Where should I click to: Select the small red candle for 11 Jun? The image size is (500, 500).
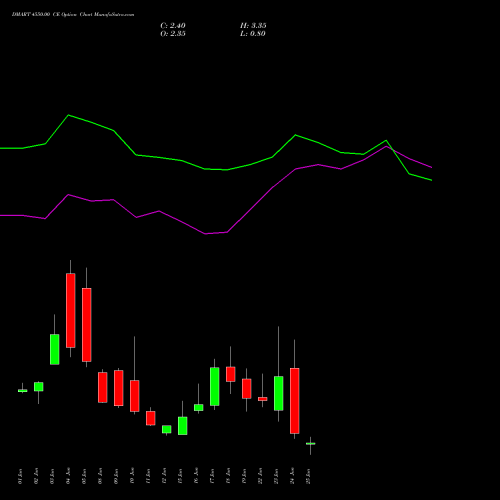(x=151, y=418)
